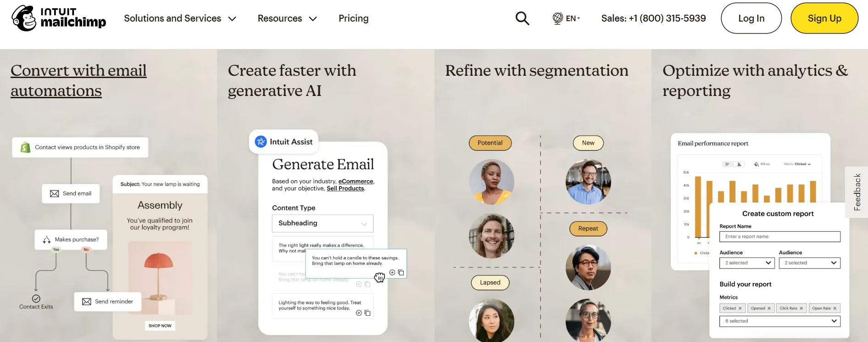868x342 pixels.
Task: Click the Intuit Assist sparkle icon
Action: pyautogui.click(x=261, y=141)
